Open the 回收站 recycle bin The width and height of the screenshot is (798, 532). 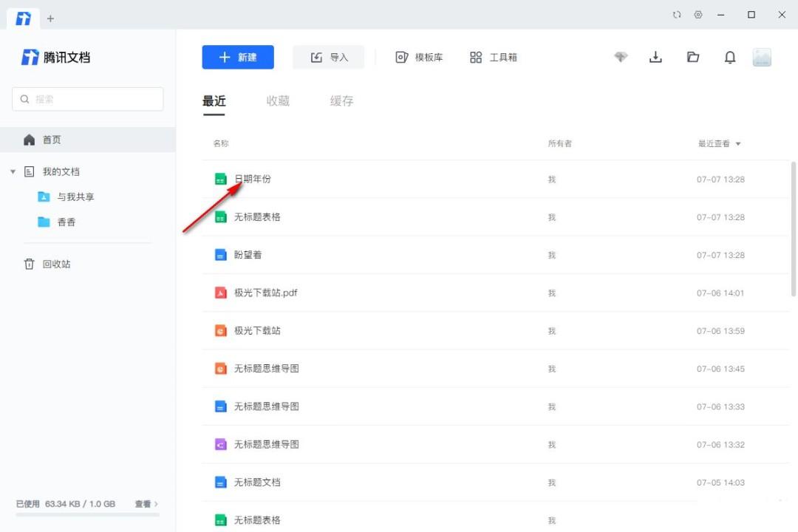click(x=56, y=264)
